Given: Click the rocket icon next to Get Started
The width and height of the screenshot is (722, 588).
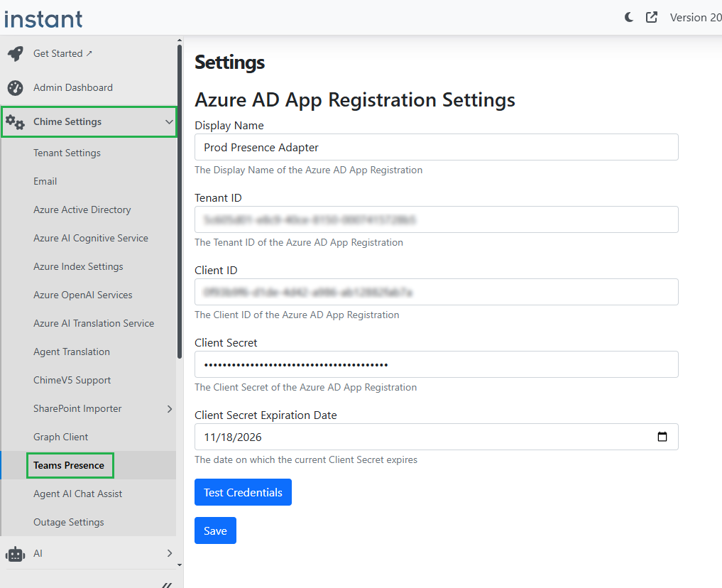Looking at the screenshot, I should [x=16, y=54].
